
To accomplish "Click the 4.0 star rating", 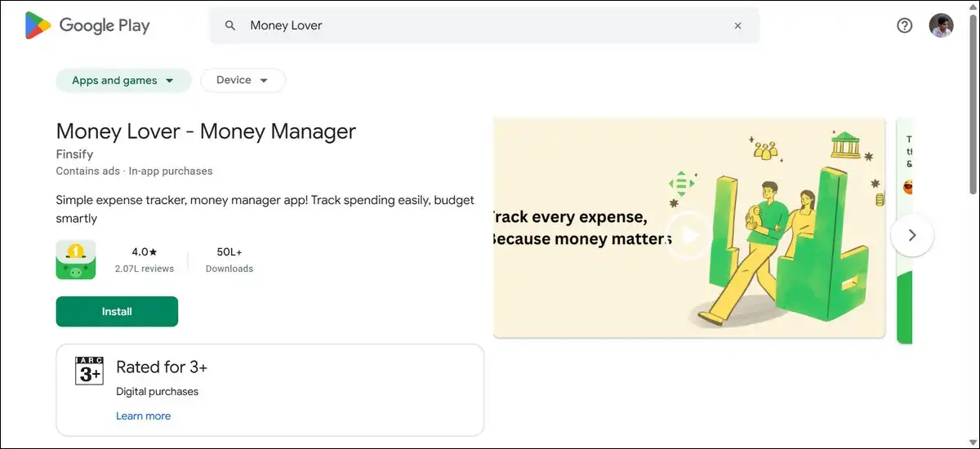I will click(x=145, y=251).
